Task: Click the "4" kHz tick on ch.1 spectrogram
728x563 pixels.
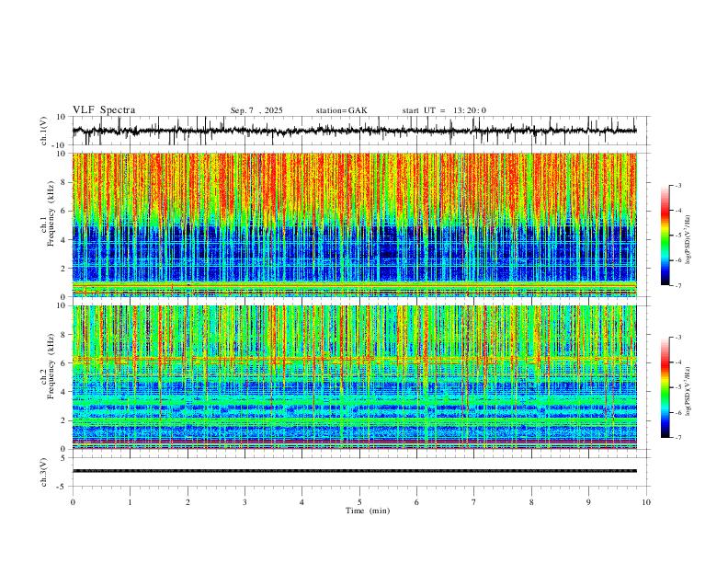Action: click(x=63, y=240)
